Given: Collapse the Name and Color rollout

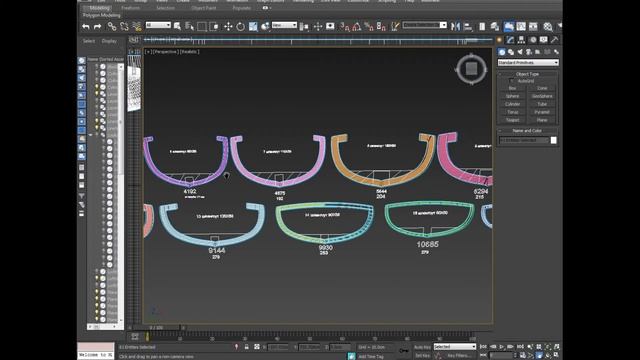Looking at the screenshot, I should (x=527, y=131).
